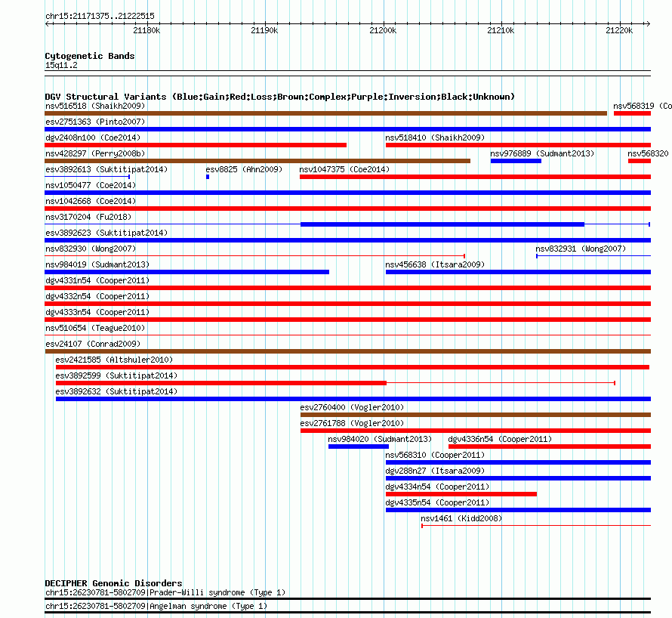The image size is (672, 618).
Task: Click the blue nsv984020 gain bar
Action: click(x=359, y=447)
